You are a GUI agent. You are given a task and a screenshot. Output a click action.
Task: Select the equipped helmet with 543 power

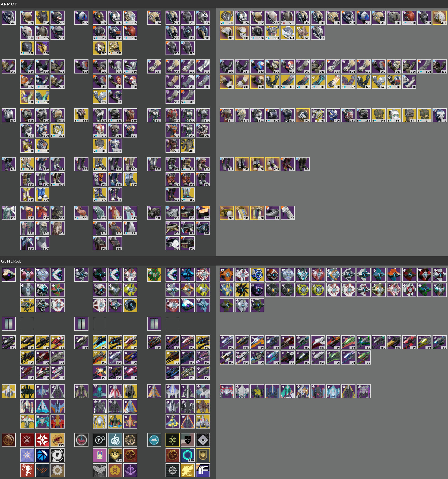[9, 18]
